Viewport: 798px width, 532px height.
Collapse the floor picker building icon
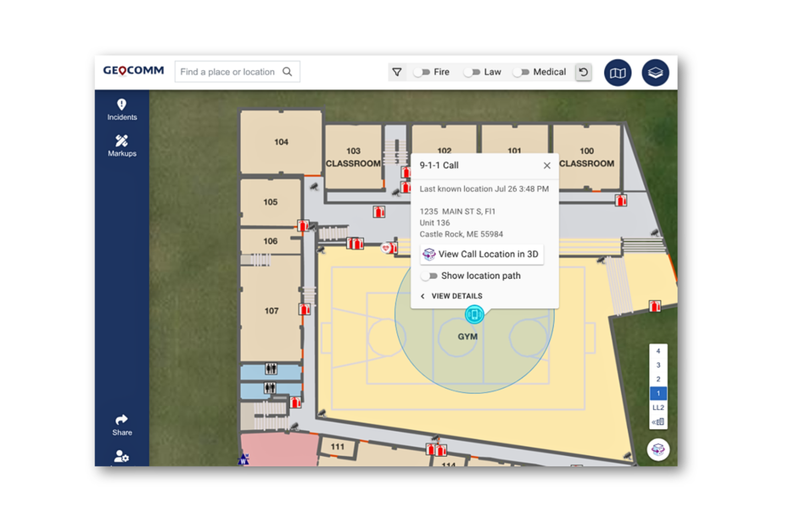658,422
